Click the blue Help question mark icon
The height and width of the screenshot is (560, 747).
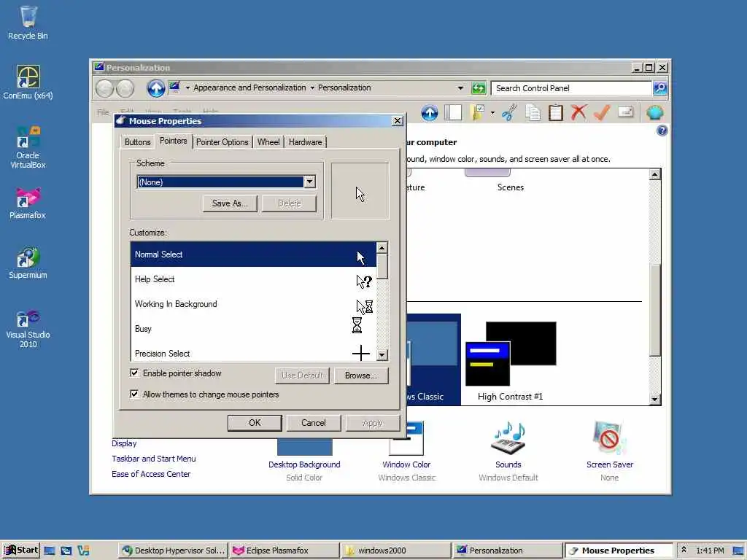tap(662, 131)
